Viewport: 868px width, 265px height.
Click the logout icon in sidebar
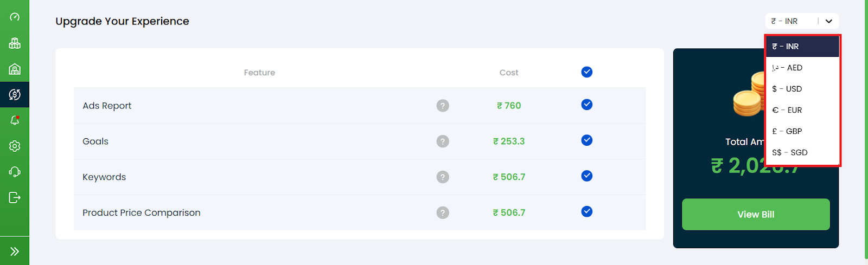[x=15, y=197]
